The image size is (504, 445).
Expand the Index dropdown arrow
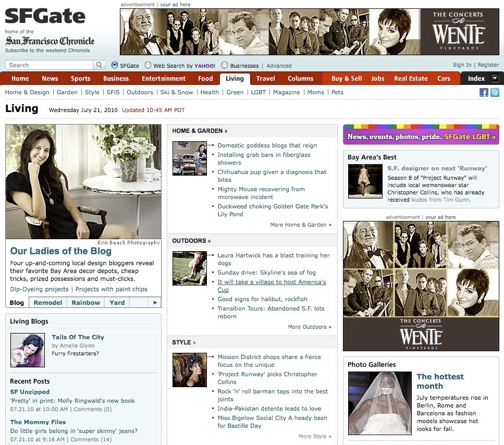pyautogui.click(x=495, y=78)
